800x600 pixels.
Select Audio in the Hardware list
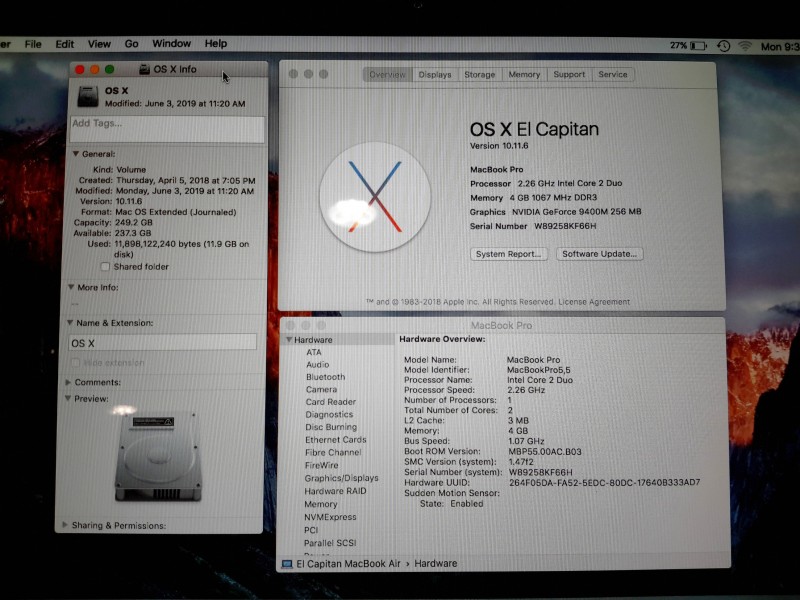click(317, 364)
